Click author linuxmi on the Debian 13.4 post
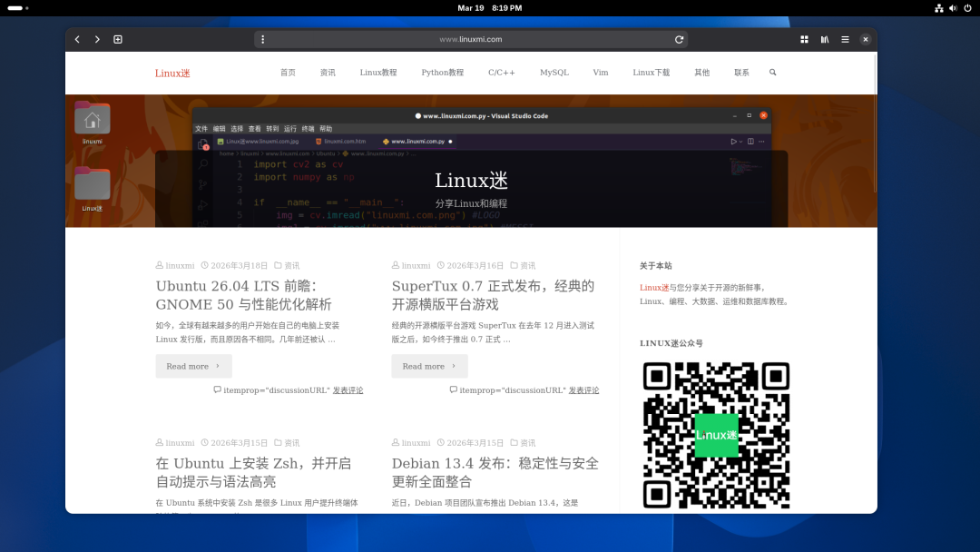This screenshot has width=980, height=552. 416,443
